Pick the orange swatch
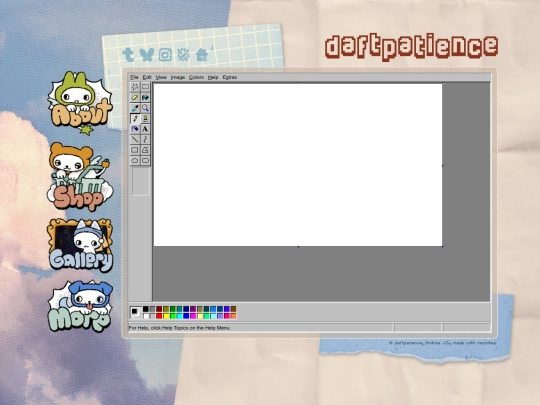 [233, 316]
